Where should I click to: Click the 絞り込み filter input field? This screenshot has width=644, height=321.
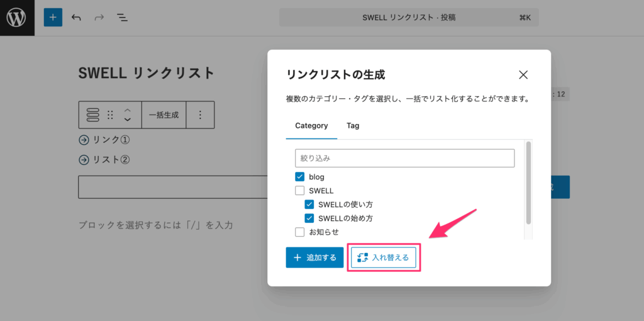point(404,158)
